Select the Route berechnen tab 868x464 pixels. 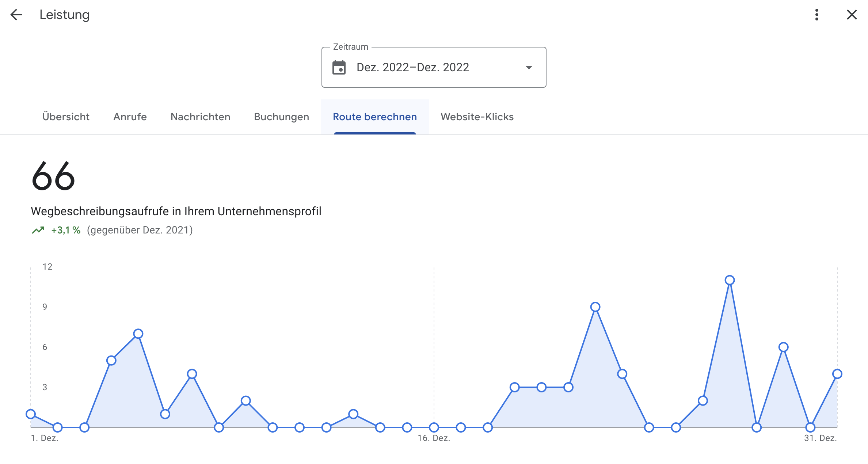coord(374,117)
